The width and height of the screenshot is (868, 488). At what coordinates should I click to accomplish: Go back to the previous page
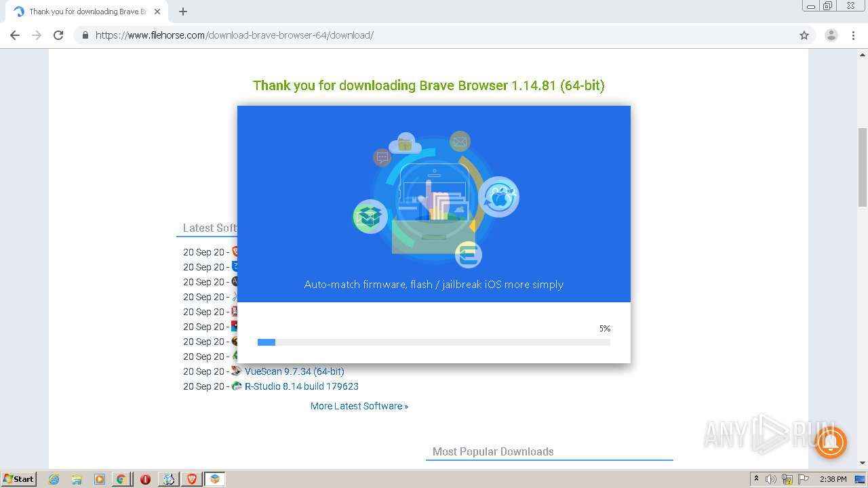tap(15, 35)
